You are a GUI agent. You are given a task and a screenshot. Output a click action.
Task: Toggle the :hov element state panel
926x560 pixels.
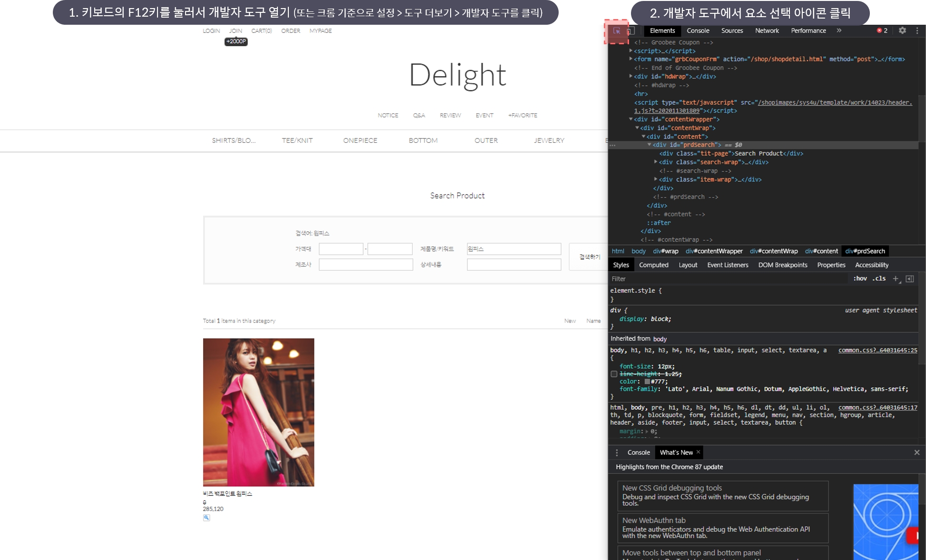coord(860,279)
